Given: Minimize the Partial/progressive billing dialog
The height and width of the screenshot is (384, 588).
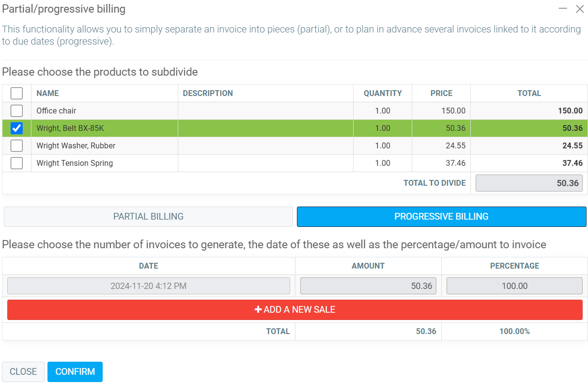Looking at the screenshot, I should (563, 9).
